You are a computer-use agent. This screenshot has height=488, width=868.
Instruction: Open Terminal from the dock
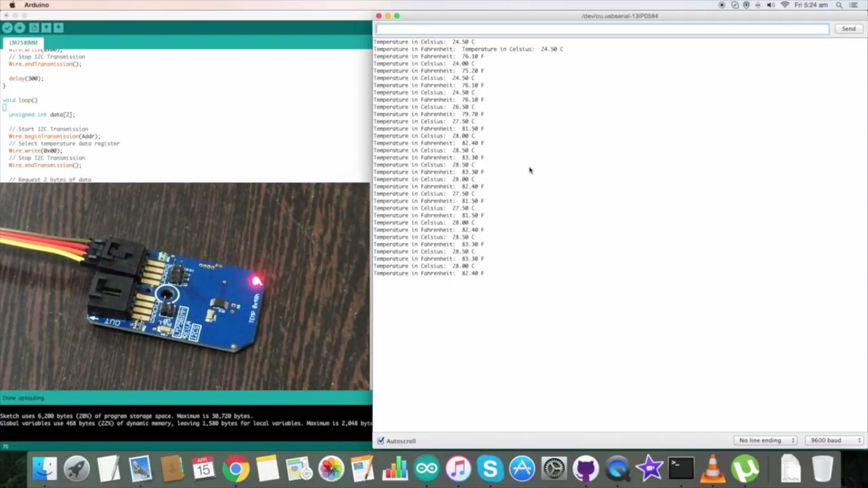pos(681,469)
